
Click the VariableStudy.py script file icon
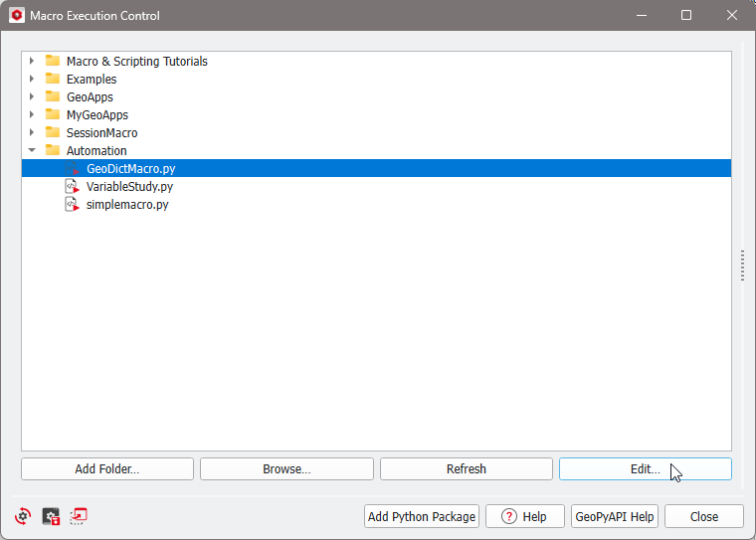72,186
